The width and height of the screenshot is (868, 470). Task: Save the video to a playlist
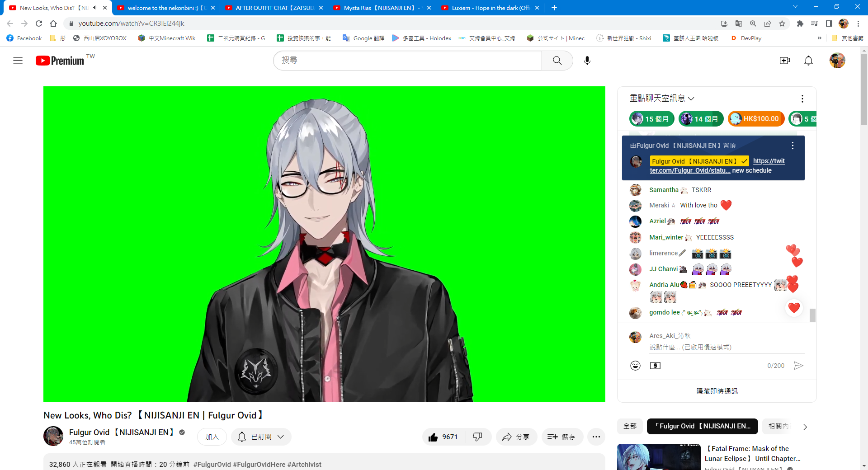click(562, 437)
